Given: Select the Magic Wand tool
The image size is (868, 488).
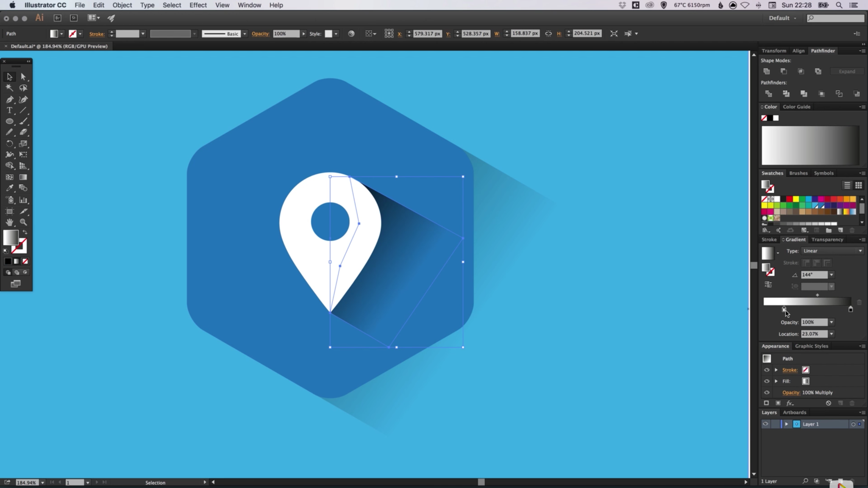Looking at the screenshot, I should 9,88.
